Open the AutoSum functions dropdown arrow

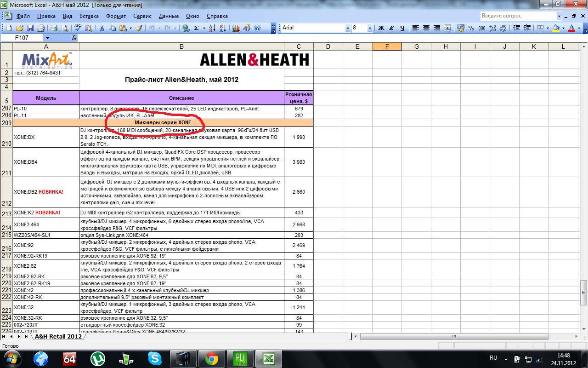(204, 28)
